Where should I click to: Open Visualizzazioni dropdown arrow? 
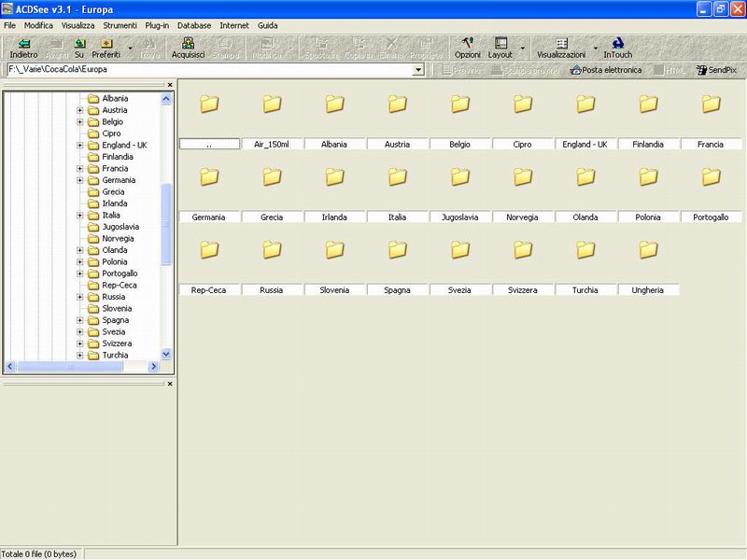(x=595, y=49)
